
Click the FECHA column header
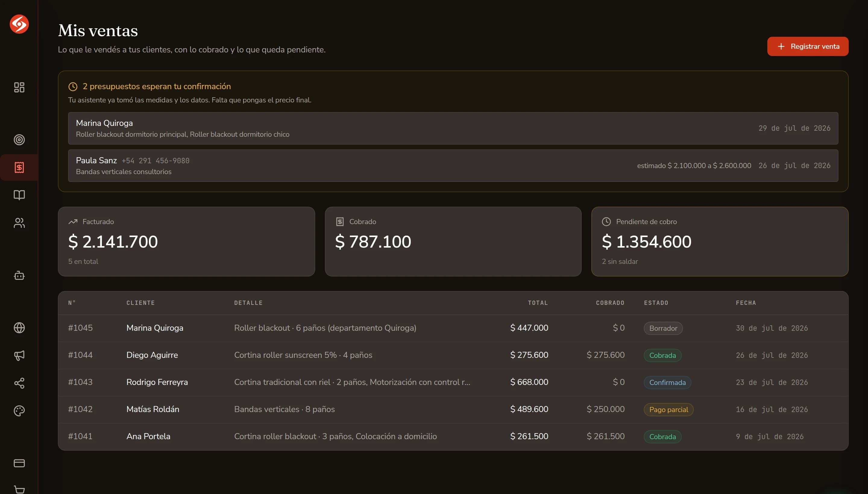coord(746,303)
